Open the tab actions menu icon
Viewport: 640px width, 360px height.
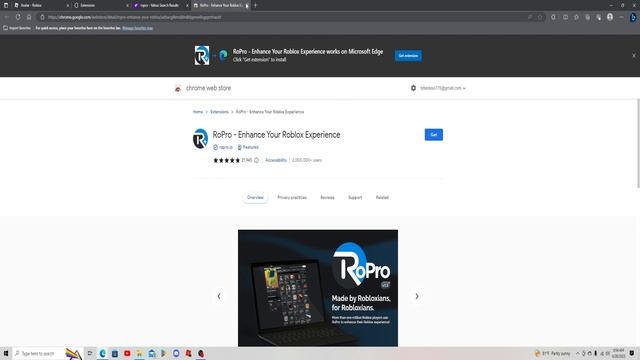pos(6,5)
